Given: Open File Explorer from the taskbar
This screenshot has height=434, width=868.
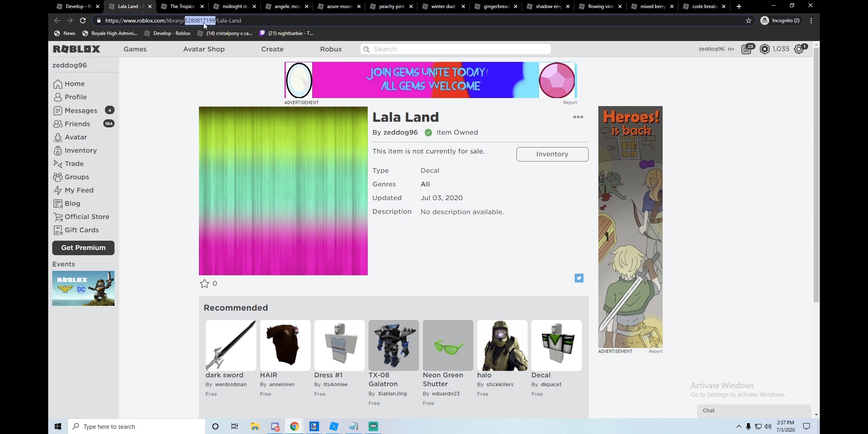Looking at the screenshot, I should point(255,426).
